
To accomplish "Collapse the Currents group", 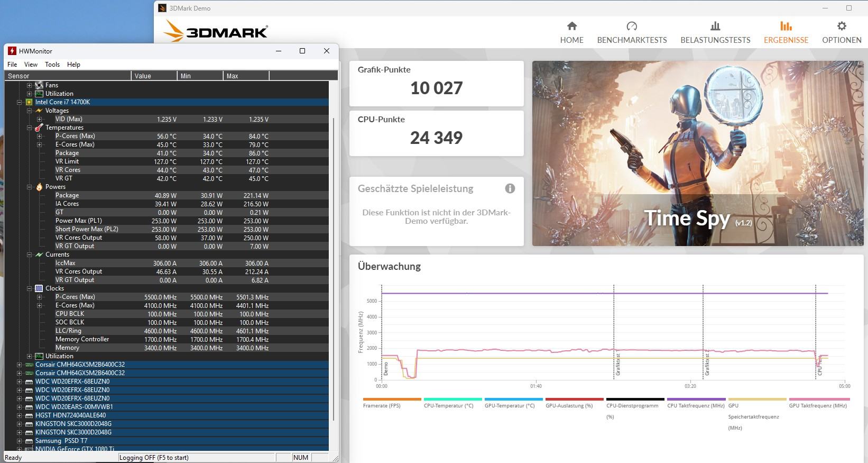I will (29, 255).
